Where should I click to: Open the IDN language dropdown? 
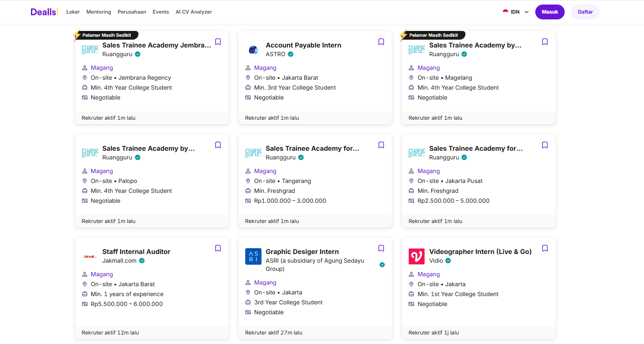516,12
